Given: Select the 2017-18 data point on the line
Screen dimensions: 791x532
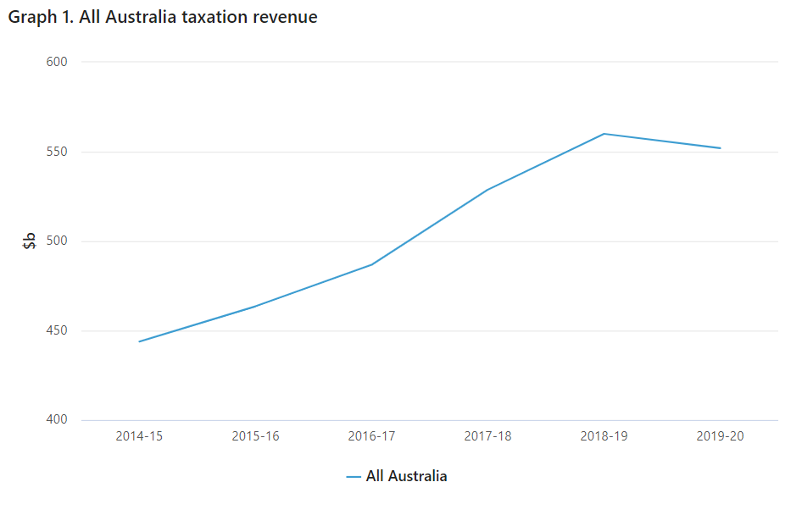Looking at the screenshot, I should (487, 190).
